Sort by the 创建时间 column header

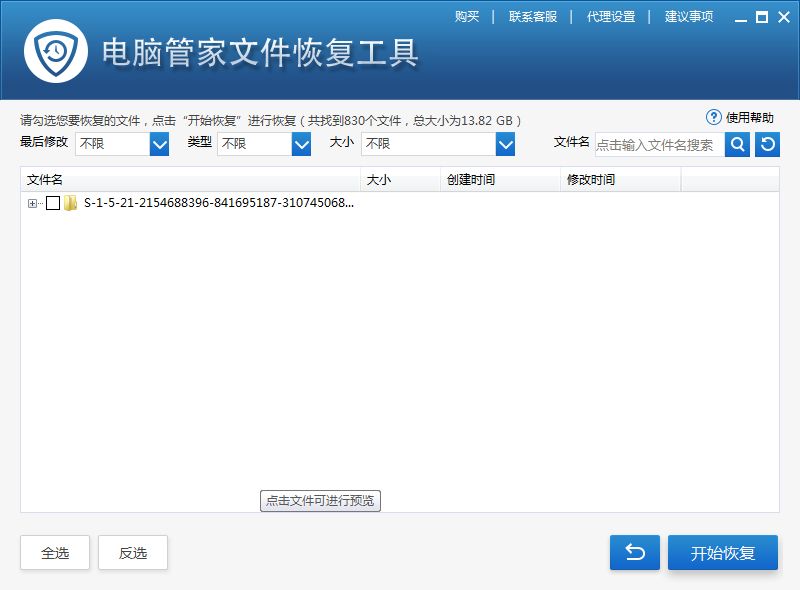(501, 180)
